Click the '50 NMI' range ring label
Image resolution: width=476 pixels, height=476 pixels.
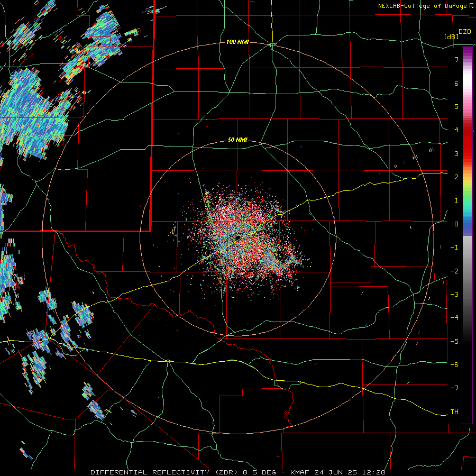(x=237, y=140)
